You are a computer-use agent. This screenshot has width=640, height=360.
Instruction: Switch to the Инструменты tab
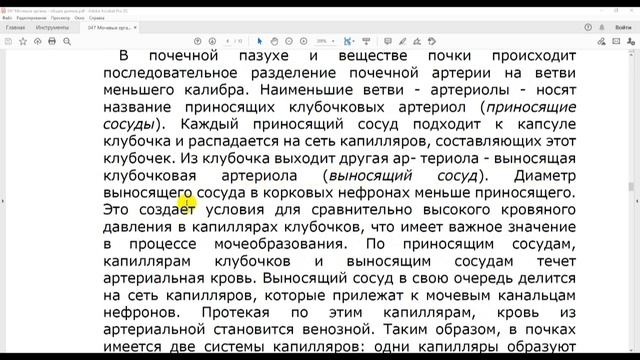click(x=52, y=28)
